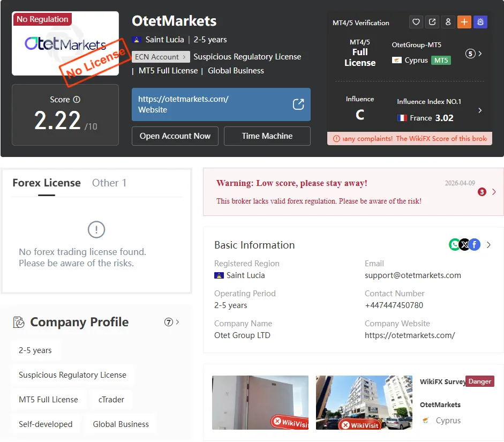Click the MT5 Full License profile chip
This screenshot has height=442, width=504.
click(x=48, y=400)
